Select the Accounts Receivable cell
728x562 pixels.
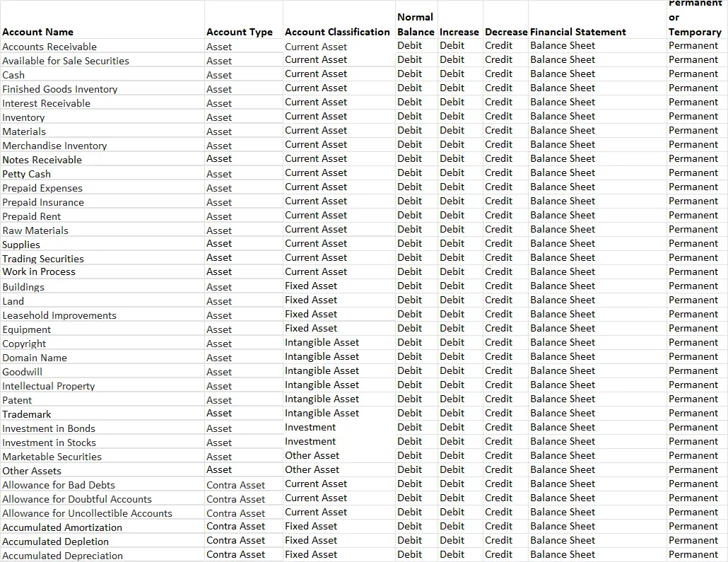(x=49, y=47)
